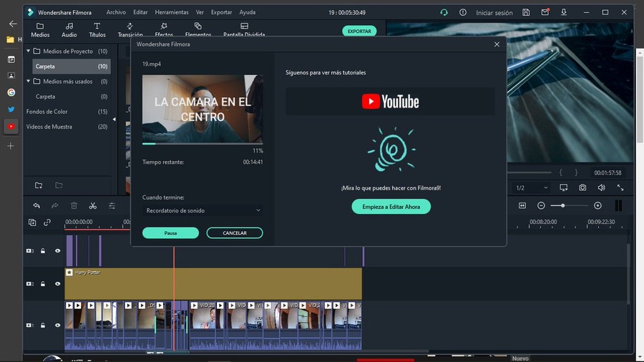Click the undo arrow icon

[x=36, y=205]
